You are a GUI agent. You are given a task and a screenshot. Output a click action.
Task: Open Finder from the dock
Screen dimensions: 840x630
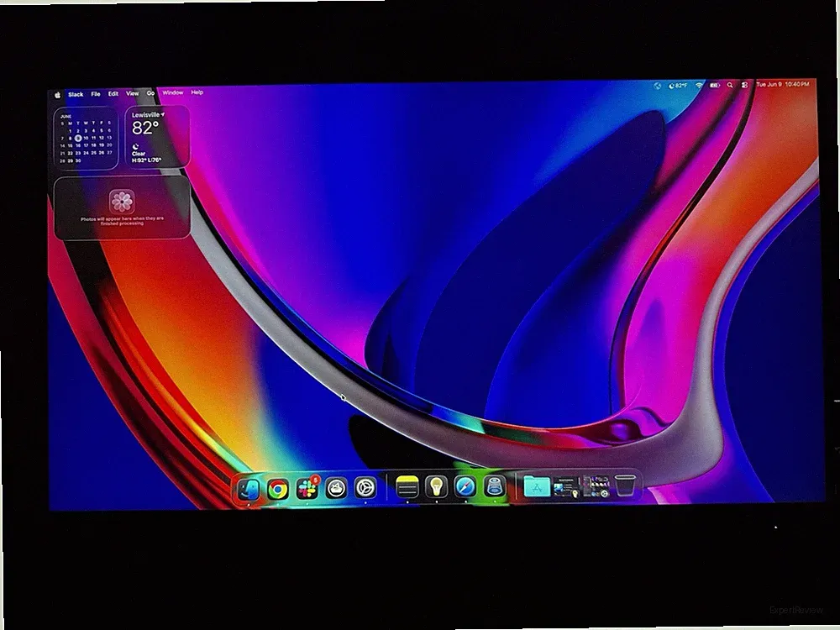[249, 488]
